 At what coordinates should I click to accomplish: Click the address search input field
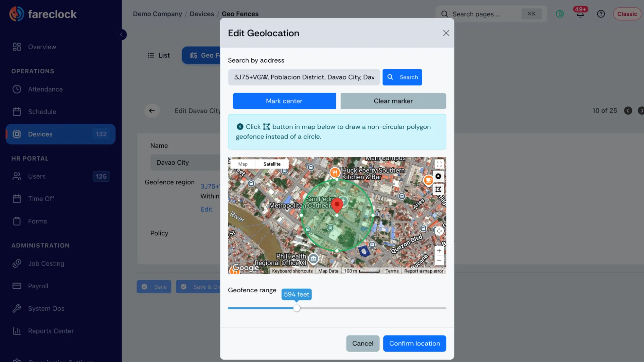[304, 77]
